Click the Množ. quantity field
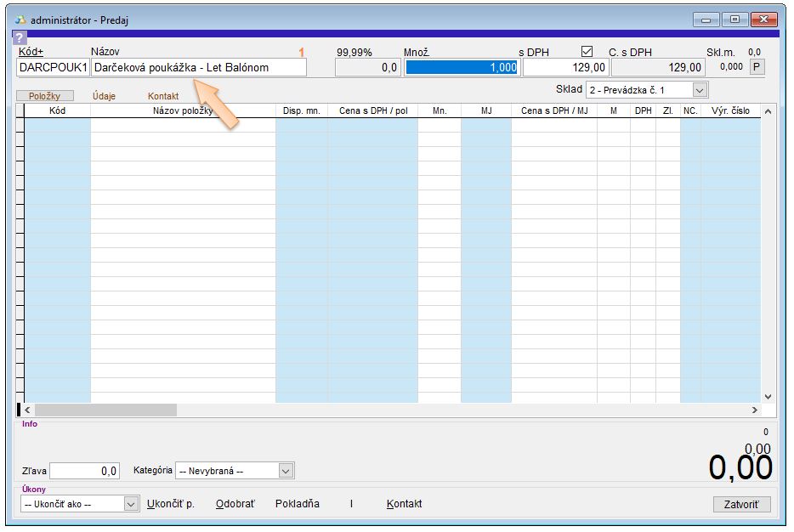The width and height of the screenshot is (794, 532). (x=461, y=68)
